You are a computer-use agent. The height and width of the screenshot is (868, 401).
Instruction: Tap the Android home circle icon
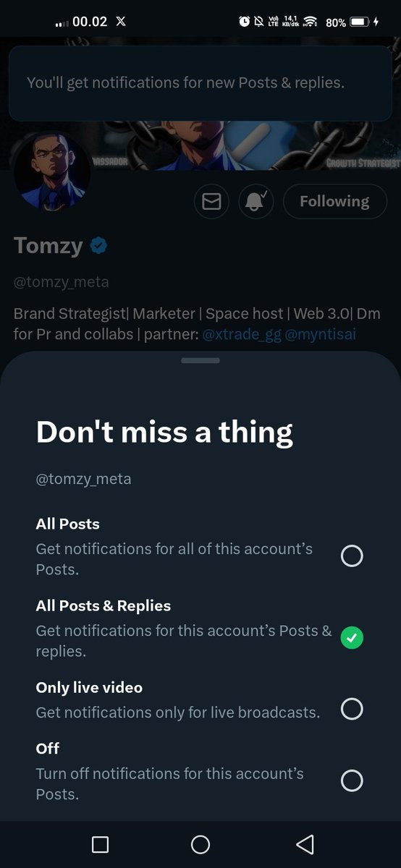pyautogui.click(x=200, y=844)
